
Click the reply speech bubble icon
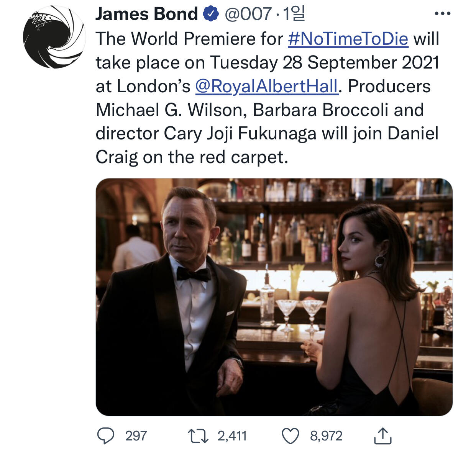tap(105, 436)
